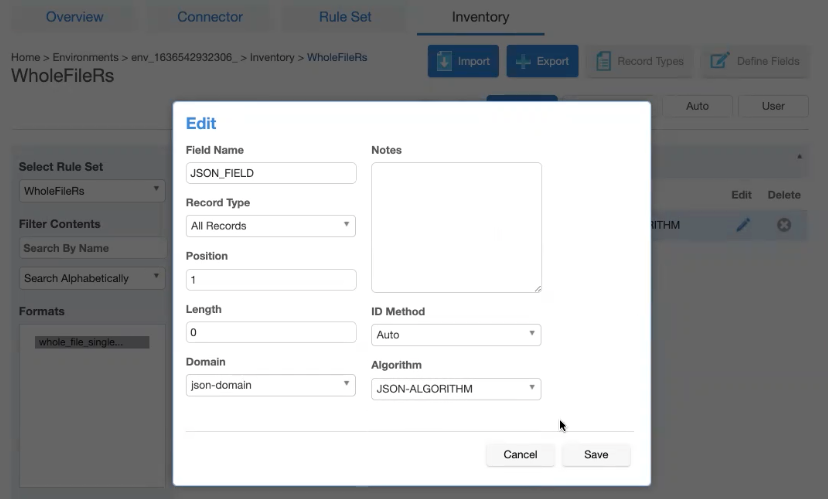Select the whole_file_single format item
828x499 pixels.
[92, 342]
